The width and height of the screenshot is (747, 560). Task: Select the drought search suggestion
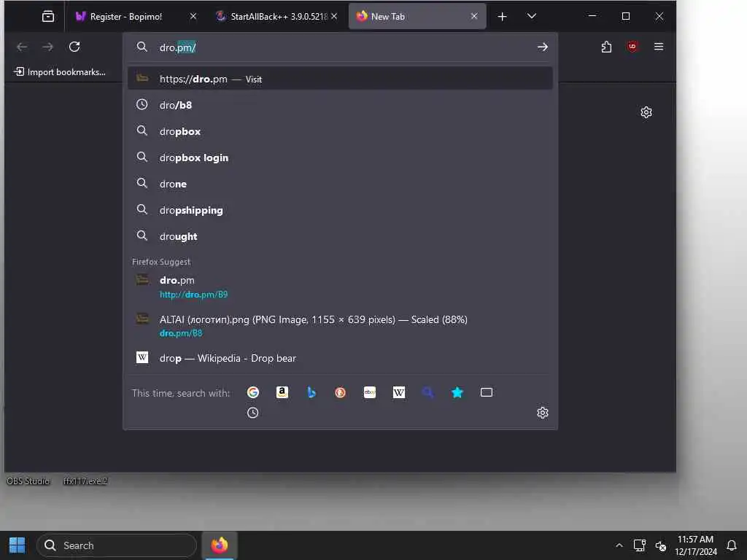340,236
